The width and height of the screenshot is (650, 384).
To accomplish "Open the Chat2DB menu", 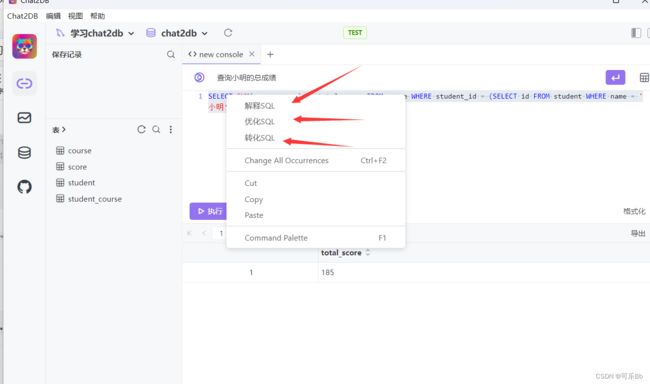I will (22, 16).
